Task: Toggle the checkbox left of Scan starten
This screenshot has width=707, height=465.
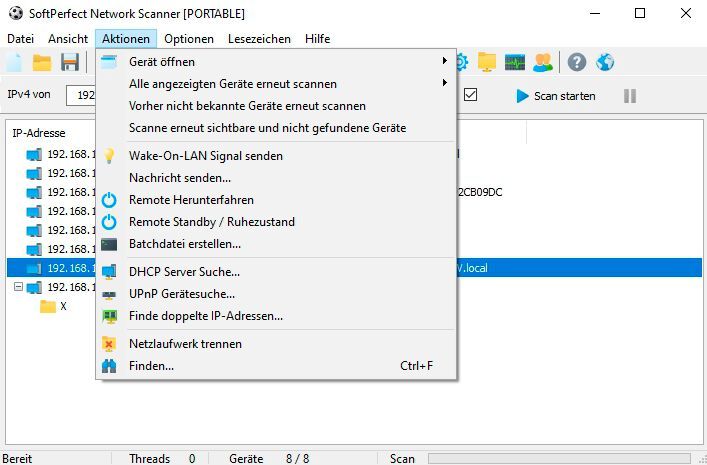Action: 470,95
